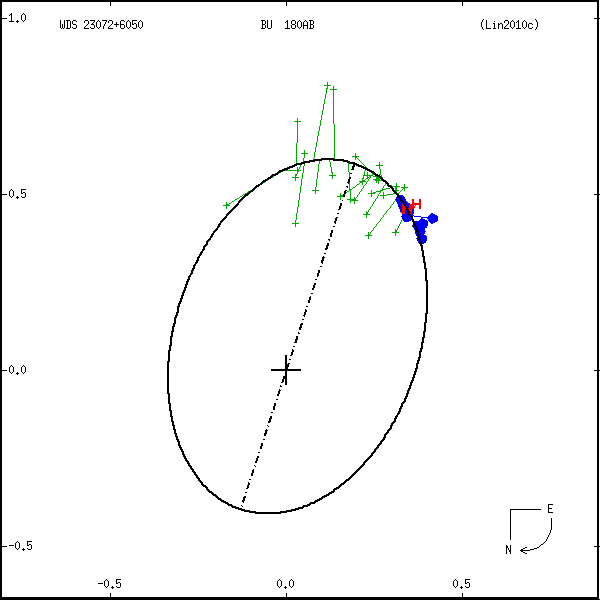Click the 1.0 label on left axis
This screenshot has height=600, width=600.
pyautogui.click(x=17, y=18)
